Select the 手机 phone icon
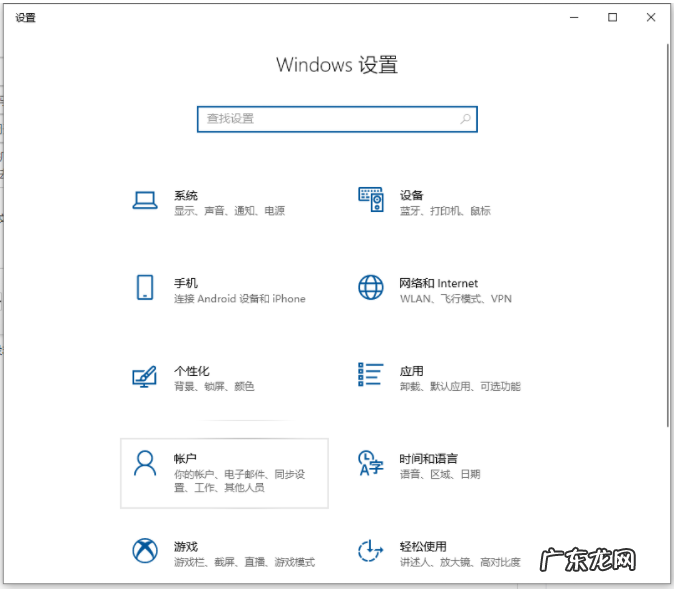Viewport: 674px width, 589px height. click(x=145, y=287)
